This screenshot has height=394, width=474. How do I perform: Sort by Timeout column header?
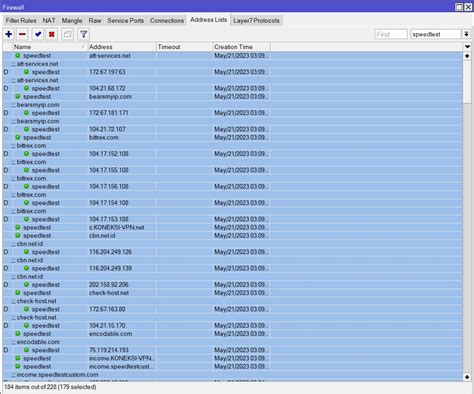tap(185, 47)
